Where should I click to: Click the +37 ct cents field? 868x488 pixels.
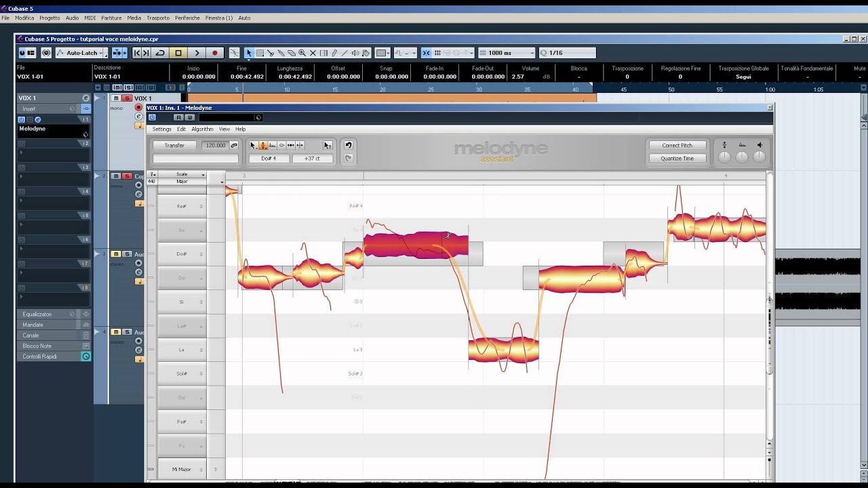tap(312, 159)
